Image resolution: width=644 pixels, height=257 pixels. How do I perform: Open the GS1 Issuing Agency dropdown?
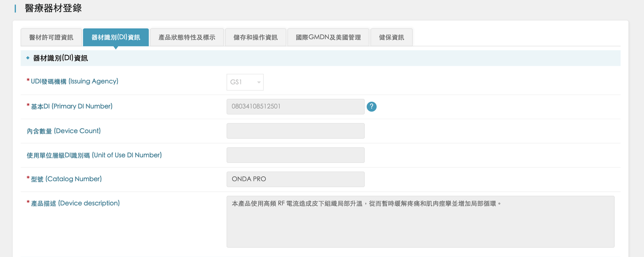coord(245,82)
